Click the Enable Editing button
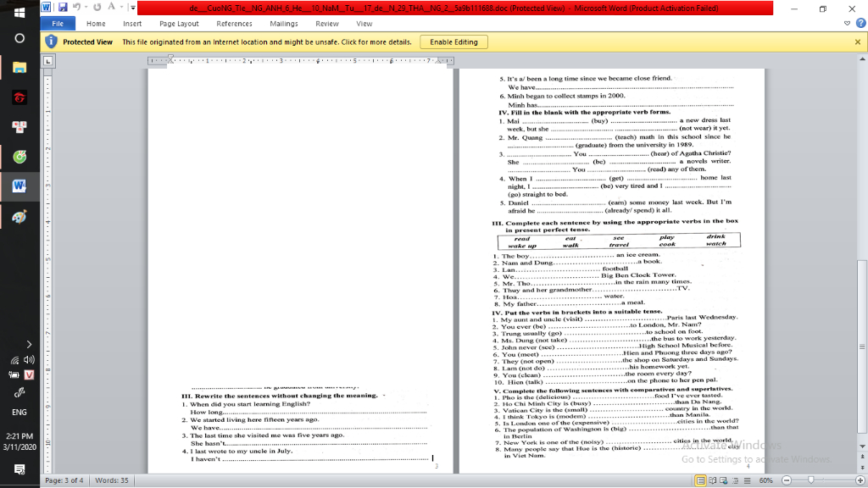 click(x=454, y=42)
